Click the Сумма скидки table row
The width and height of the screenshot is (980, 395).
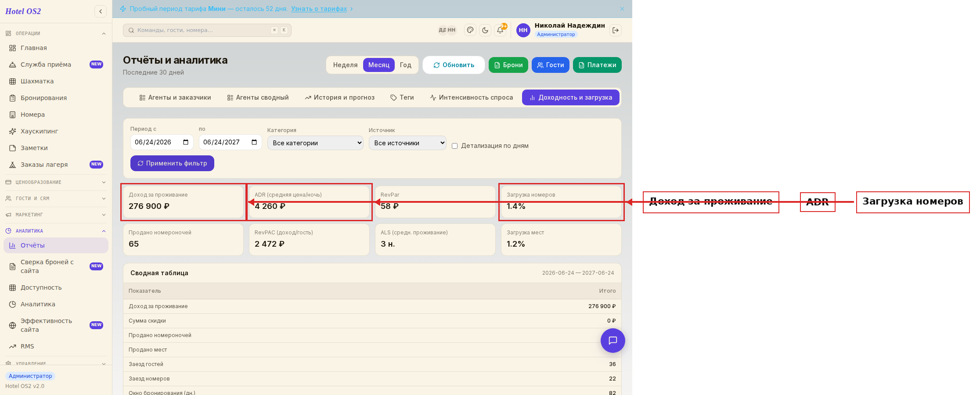[x=372, y=321]
